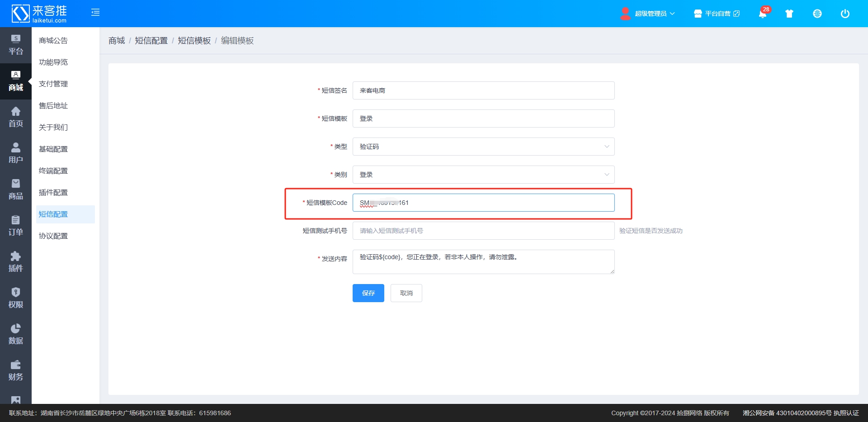868x422 pixels.
Task: Click the 保存 save button
Action: coord(368,293)
